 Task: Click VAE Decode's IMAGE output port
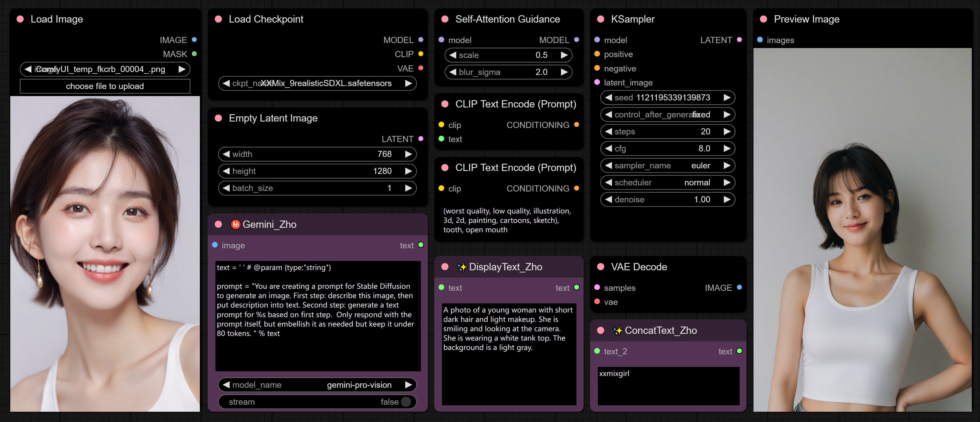(739, 287)
